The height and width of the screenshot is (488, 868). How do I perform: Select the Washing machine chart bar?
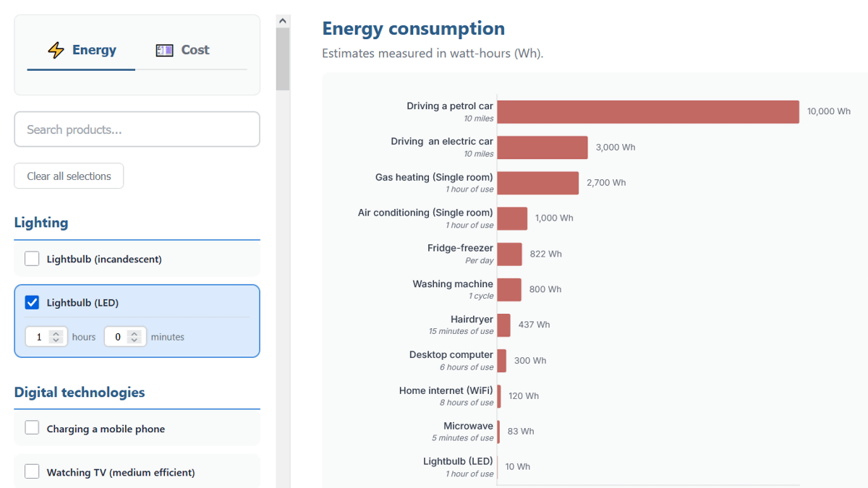[x=509, y=289]
